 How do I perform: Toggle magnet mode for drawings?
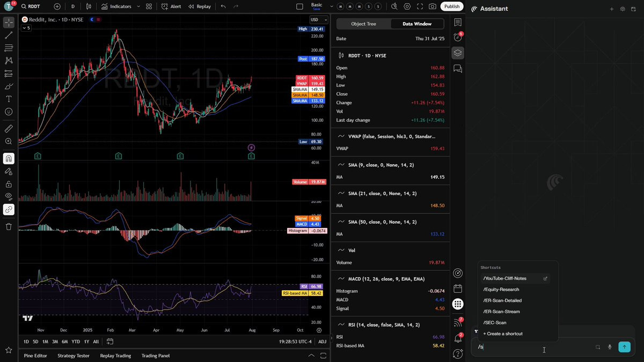9,159
